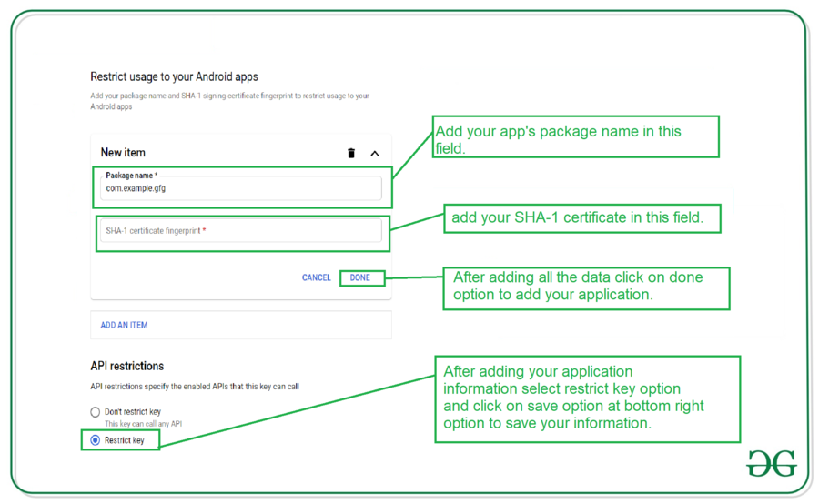The height and width of the screenshot is (504, 819).
Task: Click the SHA-1 certificate fingerprint field
Action: (241, 230)
